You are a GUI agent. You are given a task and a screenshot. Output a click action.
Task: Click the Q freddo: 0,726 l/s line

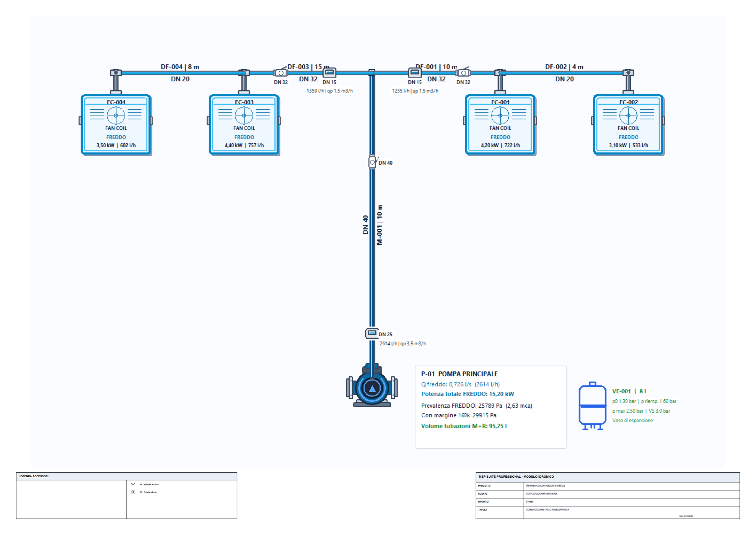click(460, 384)
